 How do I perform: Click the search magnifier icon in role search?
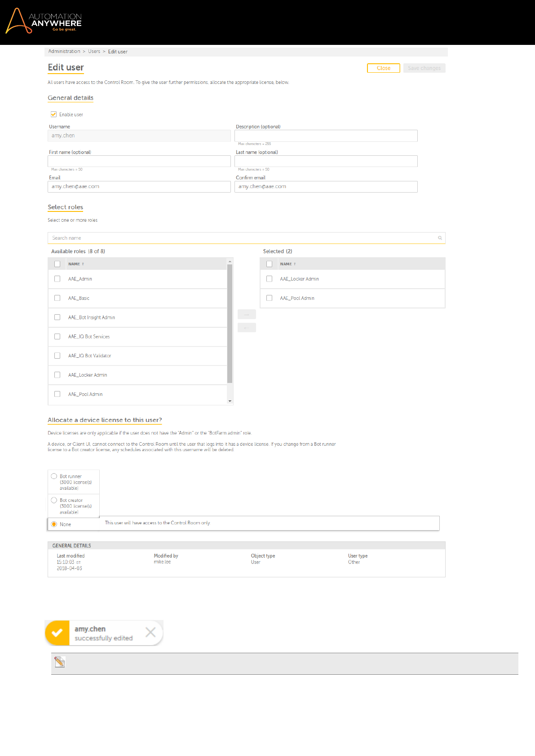click(x=440, y=238)
